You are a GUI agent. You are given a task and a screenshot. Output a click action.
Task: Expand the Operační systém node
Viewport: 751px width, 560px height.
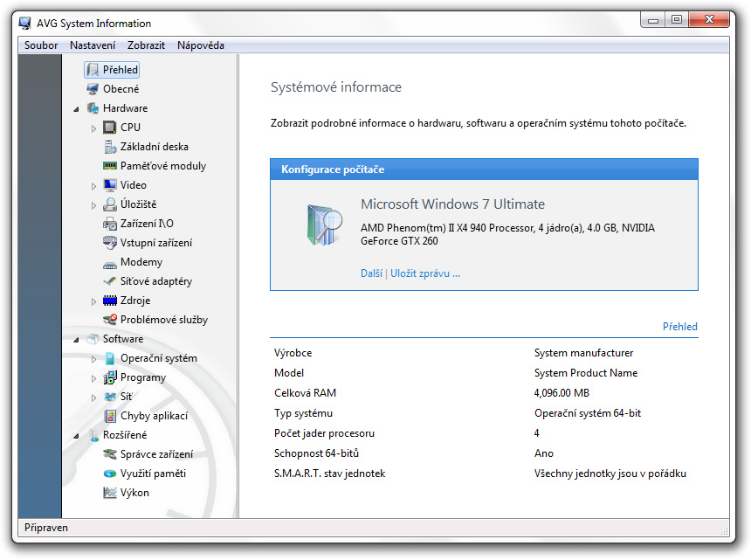tap(94, 359)
